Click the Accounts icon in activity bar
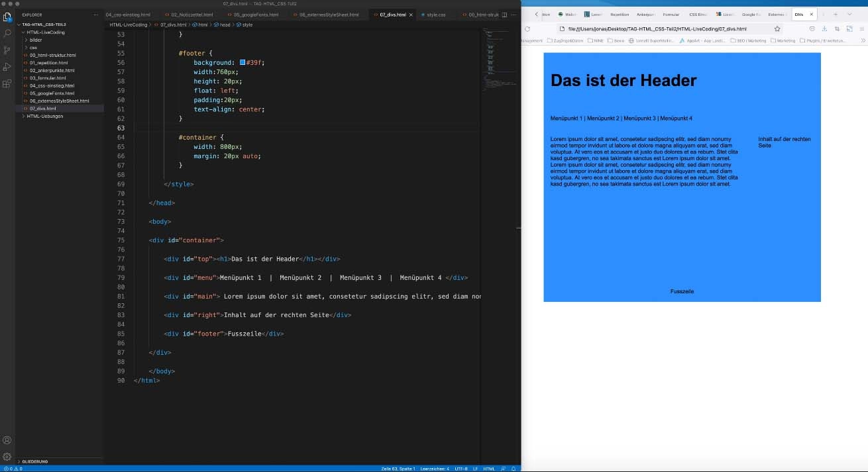Viewport: 868px width, 472px height. 7,440
